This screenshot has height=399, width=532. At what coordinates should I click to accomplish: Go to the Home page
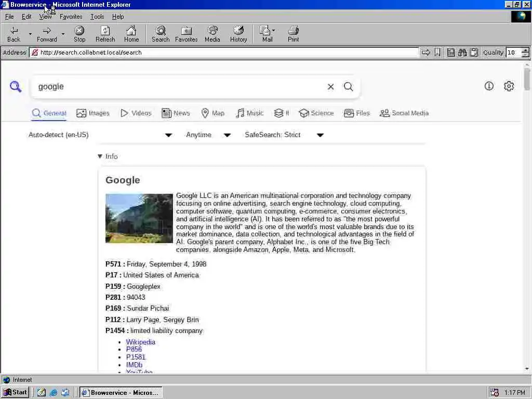[131, 34]
